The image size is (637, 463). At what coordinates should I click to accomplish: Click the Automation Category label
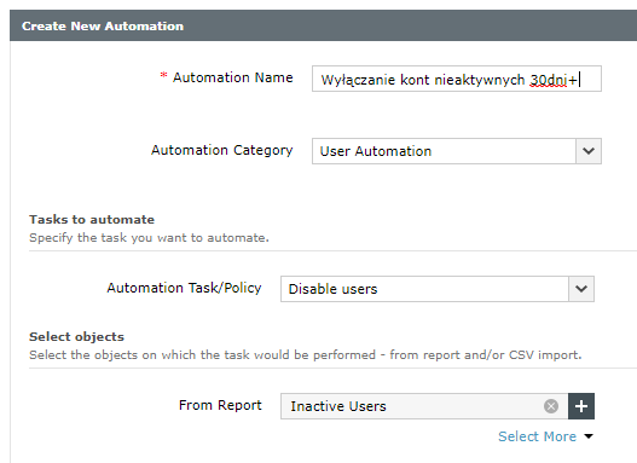point(221,150)
